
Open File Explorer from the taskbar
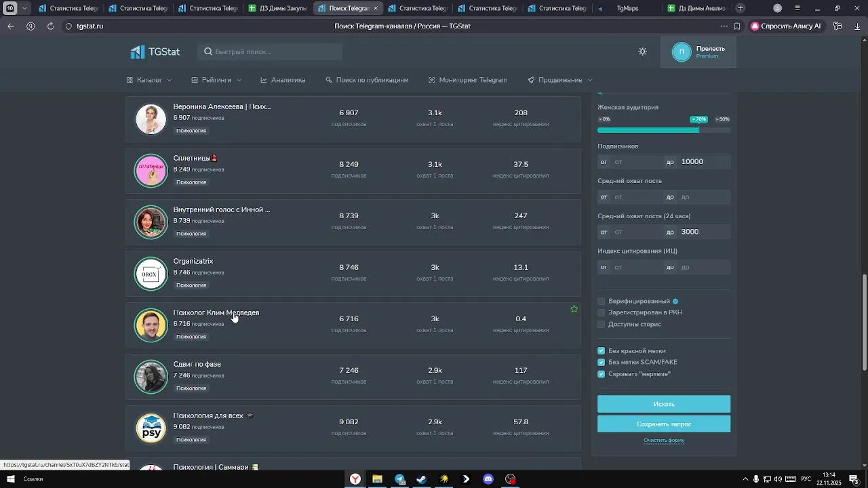(377, 479)
